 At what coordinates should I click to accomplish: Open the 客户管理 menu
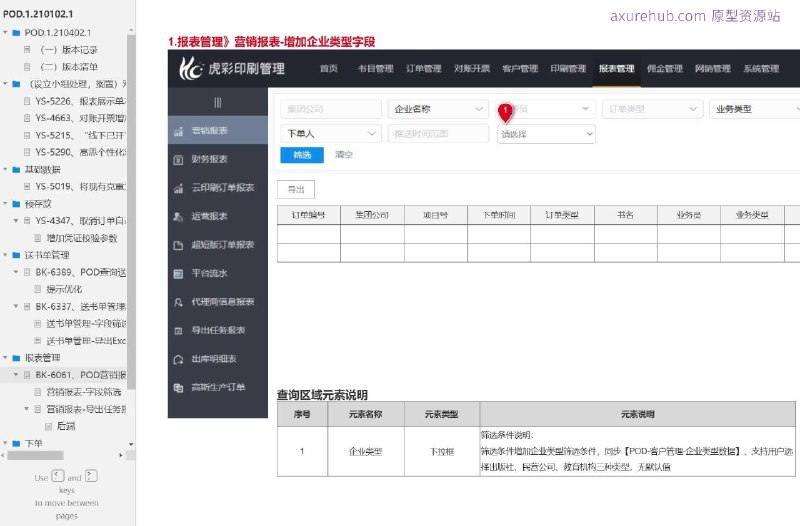(x=520, y=68)
